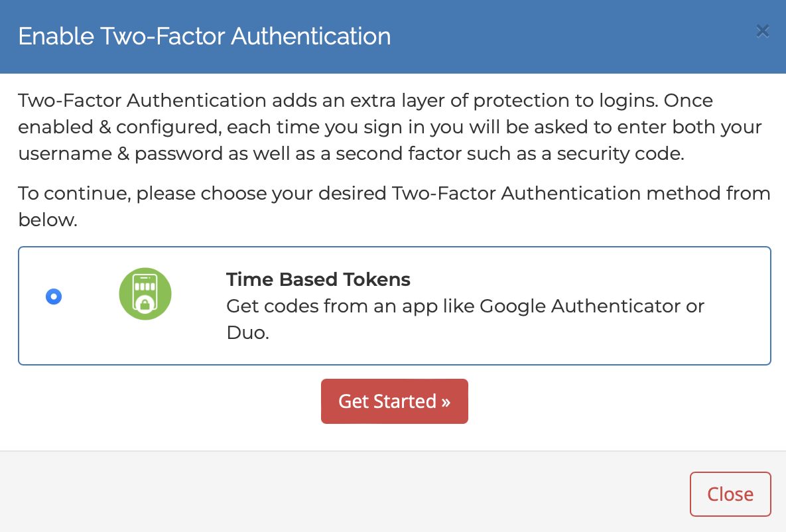The image size is (786, 532).
Task: Click the "security code" sentence in the paragraph
Action: 351,153
